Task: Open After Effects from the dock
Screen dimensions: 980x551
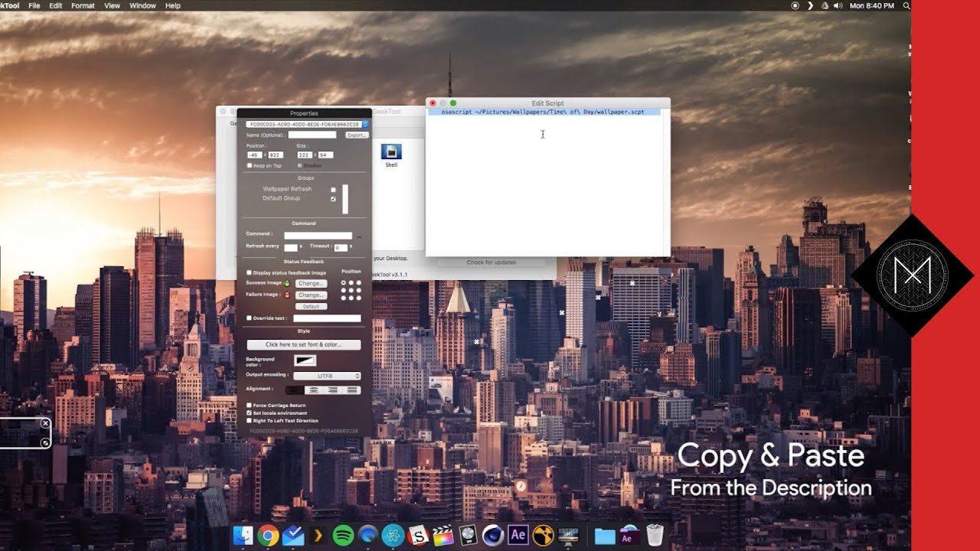Action: [518, 535]
